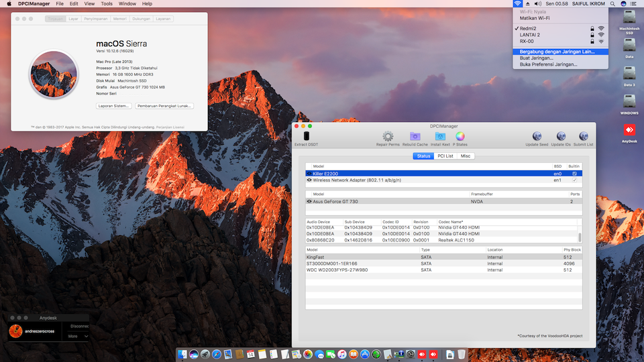Screen dimensions: 644x362
Task: Click the eye icon beside Asus GeForce GT 730
Action: click(x=309, y=202)
